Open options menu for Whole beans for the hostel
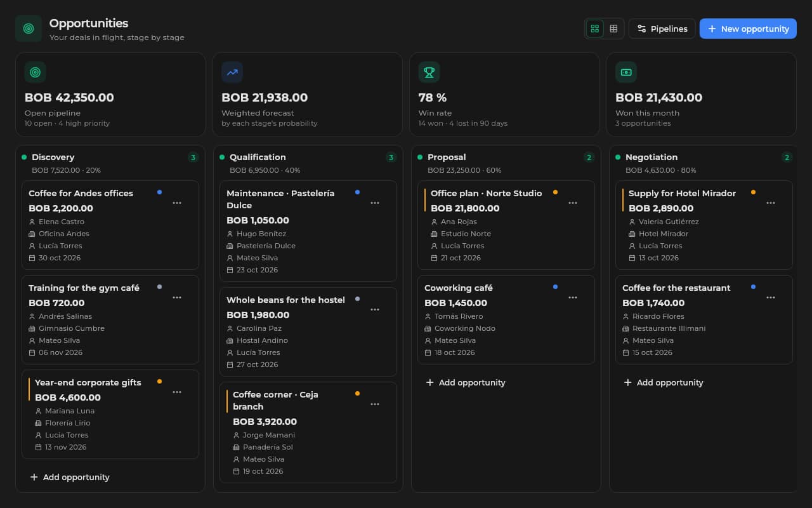This screenshot has width=812, height=508. (375, 310)
